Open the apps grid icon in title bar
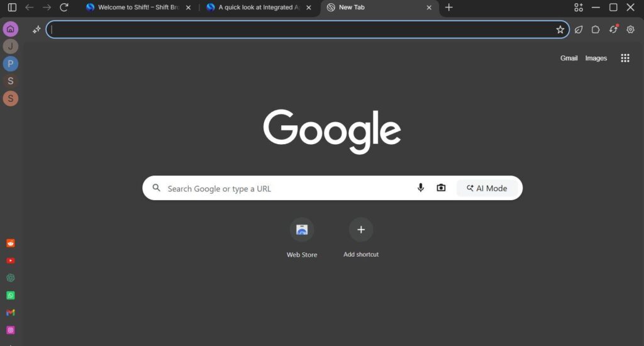644x346 pixels. click(579, 8)
